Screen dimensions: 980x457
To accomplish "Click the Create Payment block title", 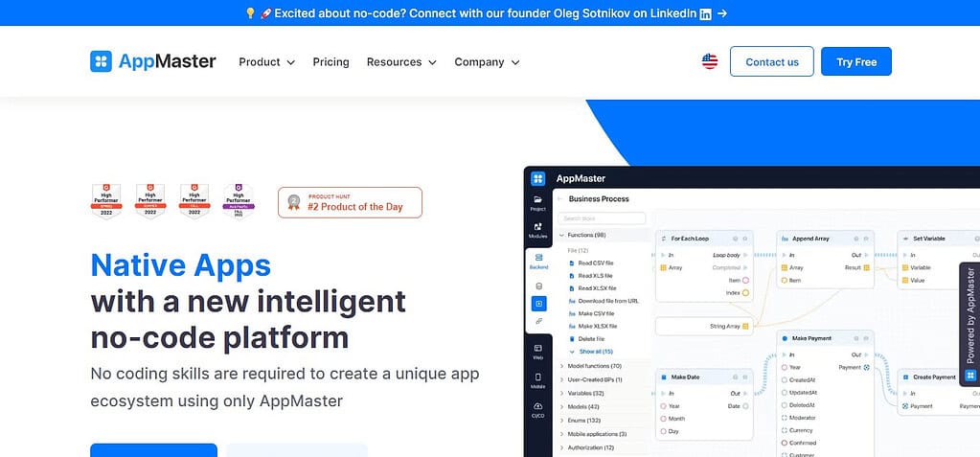I will click(x=934, y=377).
